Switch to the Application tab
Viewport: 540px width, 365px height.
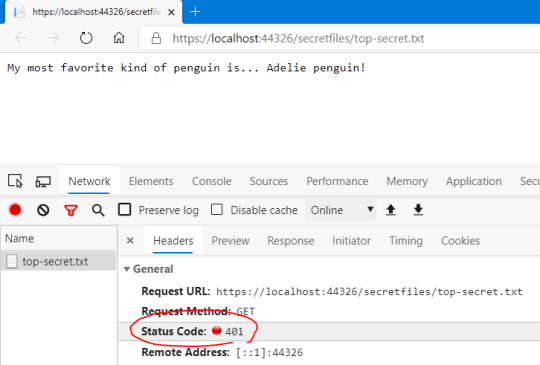(x=474, y=181)
